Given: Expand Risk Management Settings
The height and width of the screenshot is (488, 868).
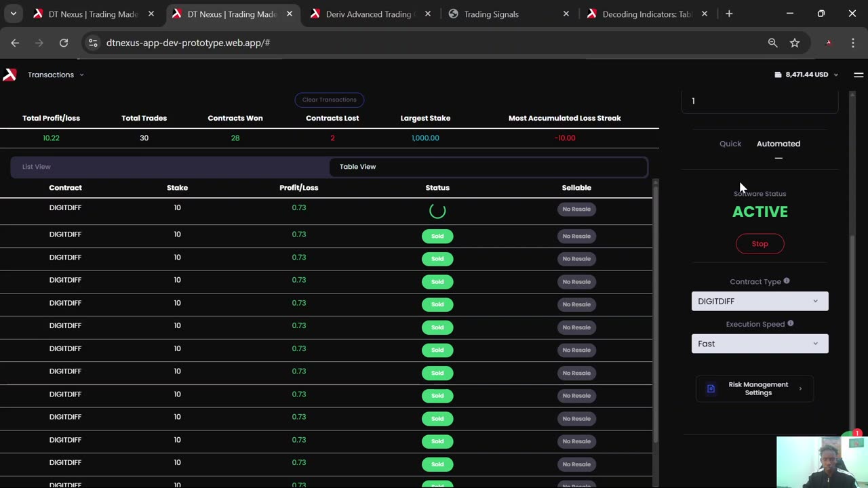Looking at the screenshot, I should click(754, 388).
